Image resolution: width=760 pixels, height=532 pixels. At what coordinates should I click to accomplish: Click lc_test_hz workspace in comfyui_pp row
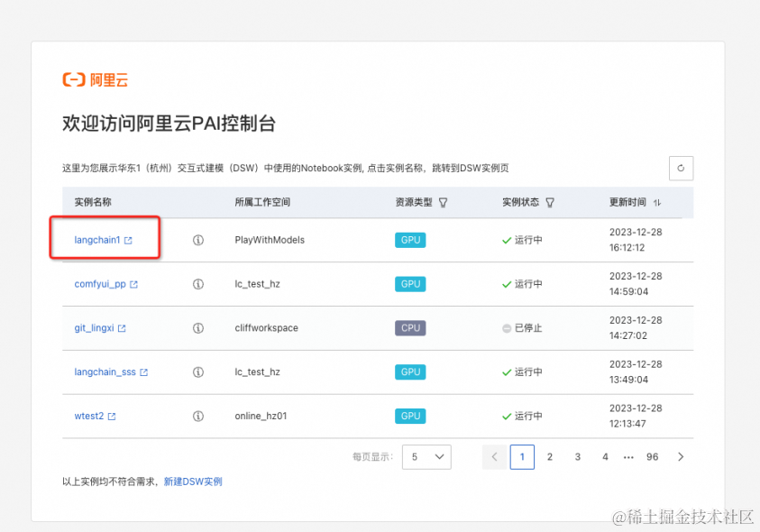point(257,284)
